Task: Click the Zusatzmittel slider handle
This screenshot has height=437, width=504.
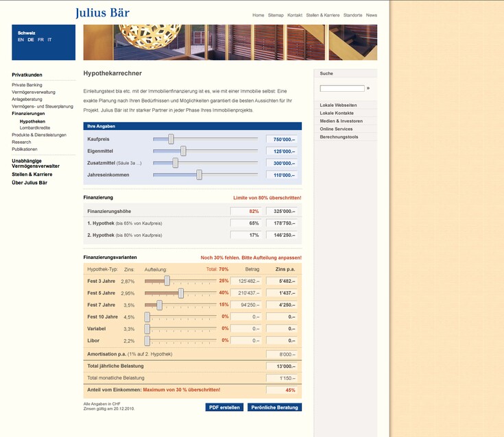Action: 175,163
